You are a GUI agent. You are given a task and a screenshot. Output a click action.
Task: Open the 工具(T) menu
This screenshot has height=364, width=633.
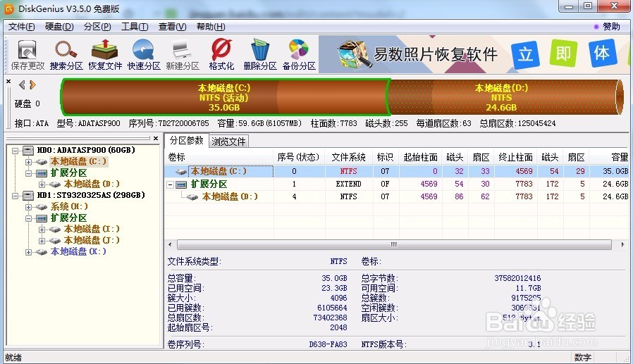pyautogui.click(x=135, y=27)
